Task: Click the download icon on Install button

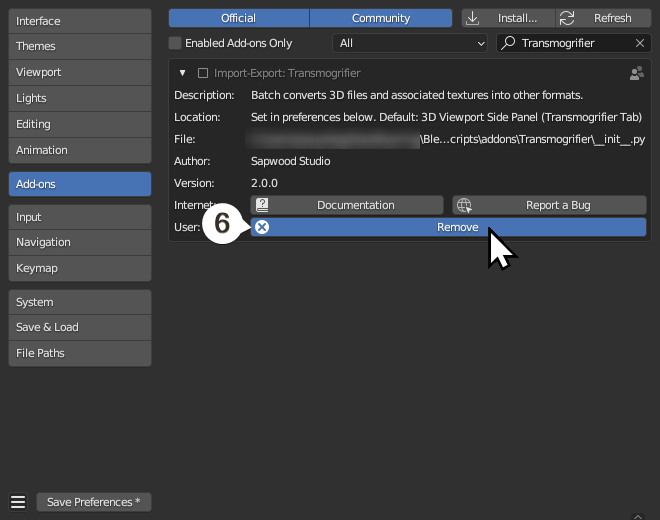Action: point(473,18)
